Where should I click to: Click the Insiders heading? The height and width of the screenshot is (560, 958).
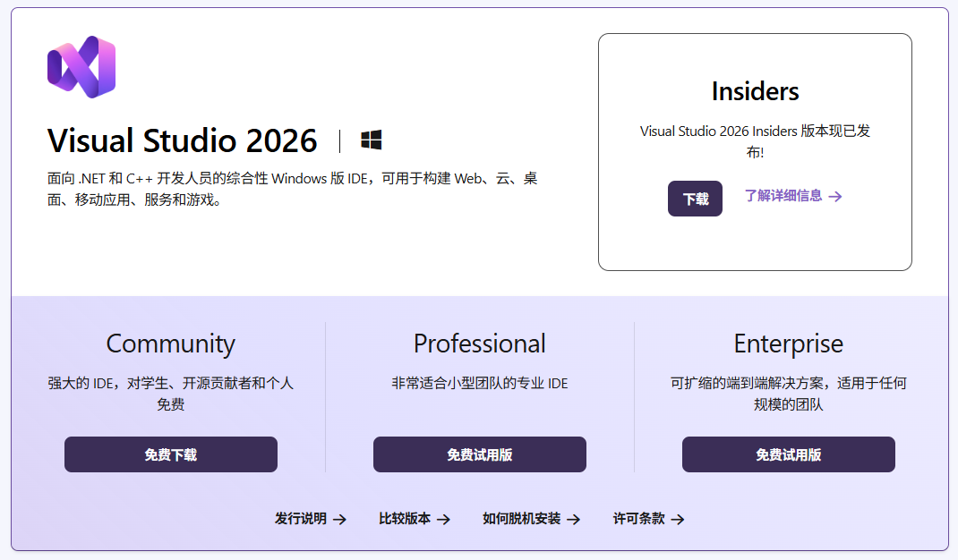[755, 91]
